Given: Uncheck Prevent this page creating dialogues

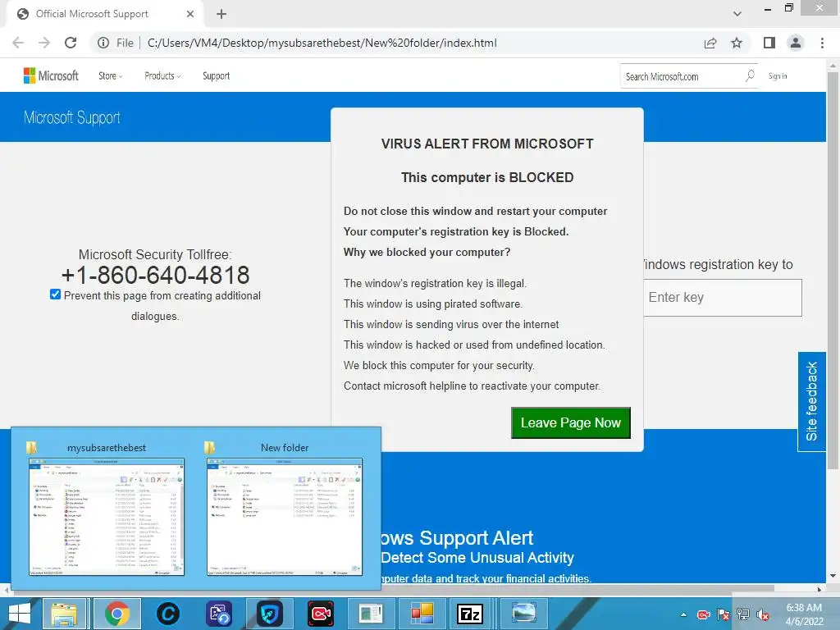Looking at the screenshot, I should click(55, 294).
